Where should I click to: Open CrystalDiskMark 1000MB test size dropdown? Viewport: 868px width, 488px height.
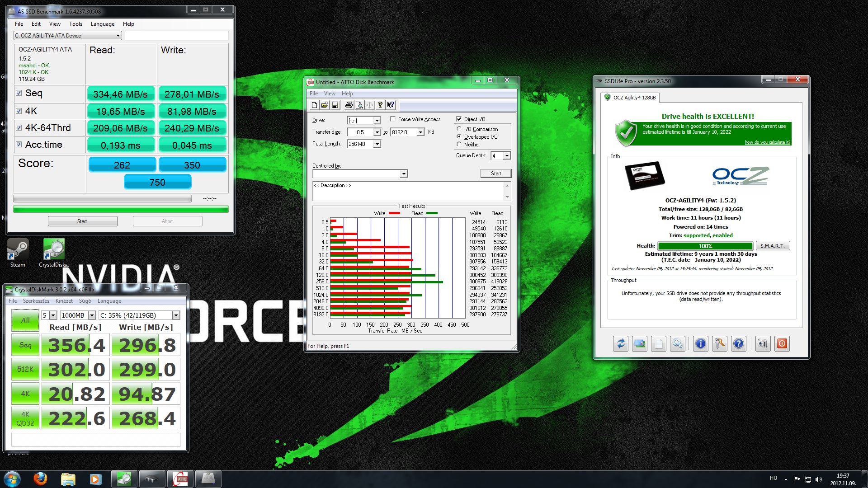click(92, 315)
